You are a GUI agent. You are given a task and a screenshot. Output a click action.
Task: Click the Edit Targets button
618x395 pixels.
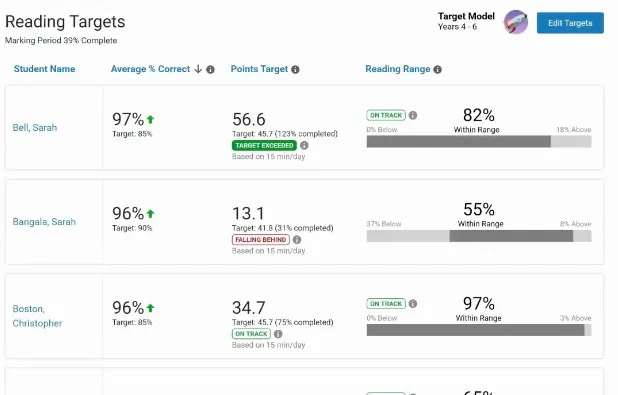(570, 23)
